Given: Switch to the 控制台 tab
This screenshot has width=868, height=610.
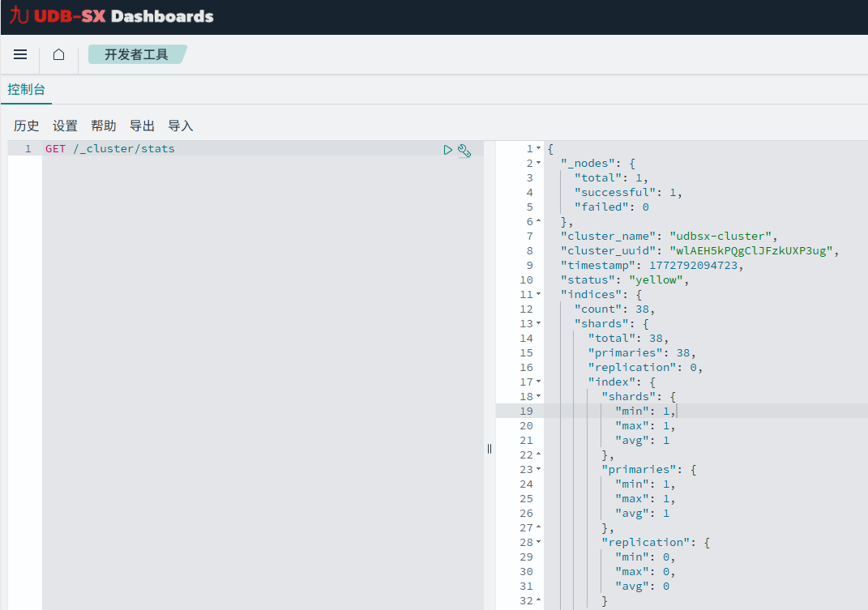Looking at the screenshot, I should point(26,89).
